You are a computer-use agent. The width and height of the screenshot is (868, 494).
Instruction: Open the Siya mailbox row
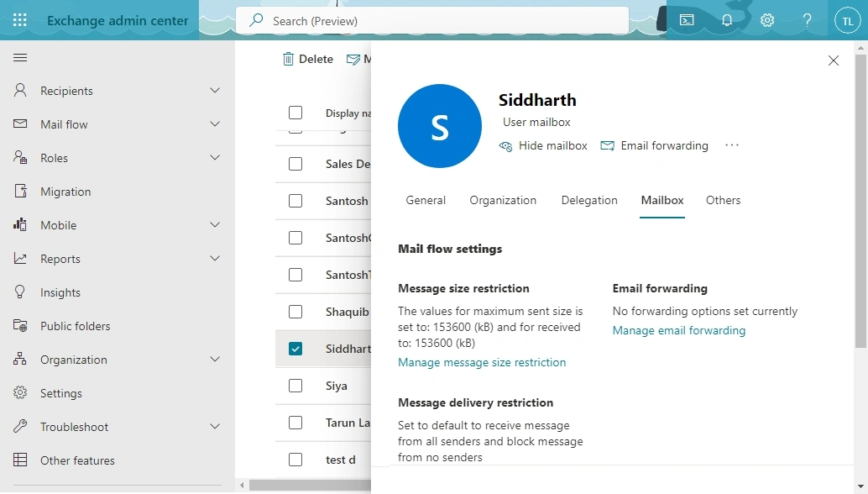[x=336, y=386]
